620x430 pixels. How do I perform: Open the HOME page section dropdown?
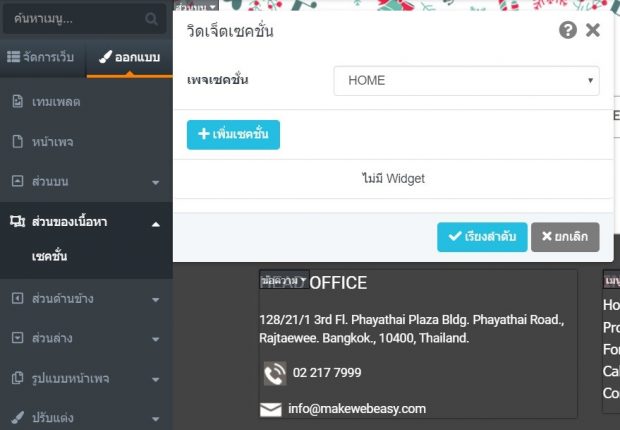point(467,81)
